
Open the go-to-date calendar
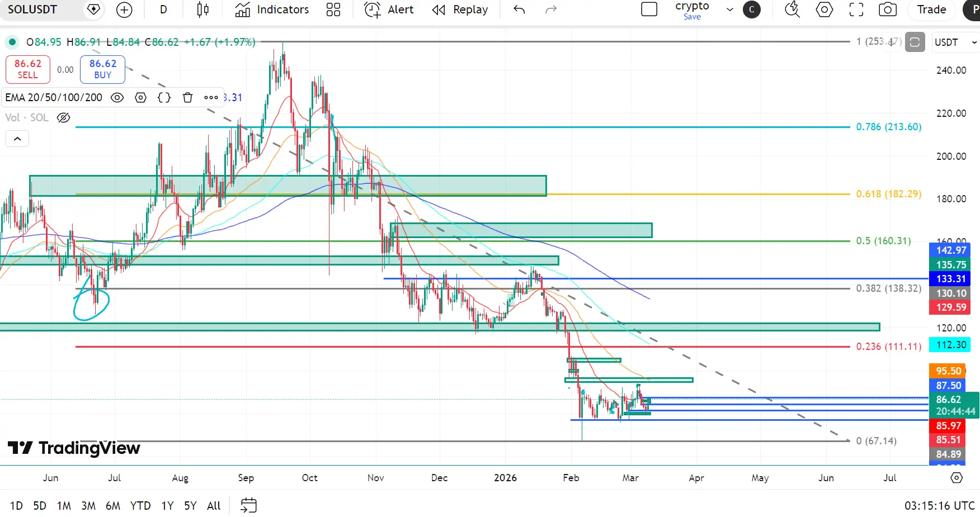248,506
